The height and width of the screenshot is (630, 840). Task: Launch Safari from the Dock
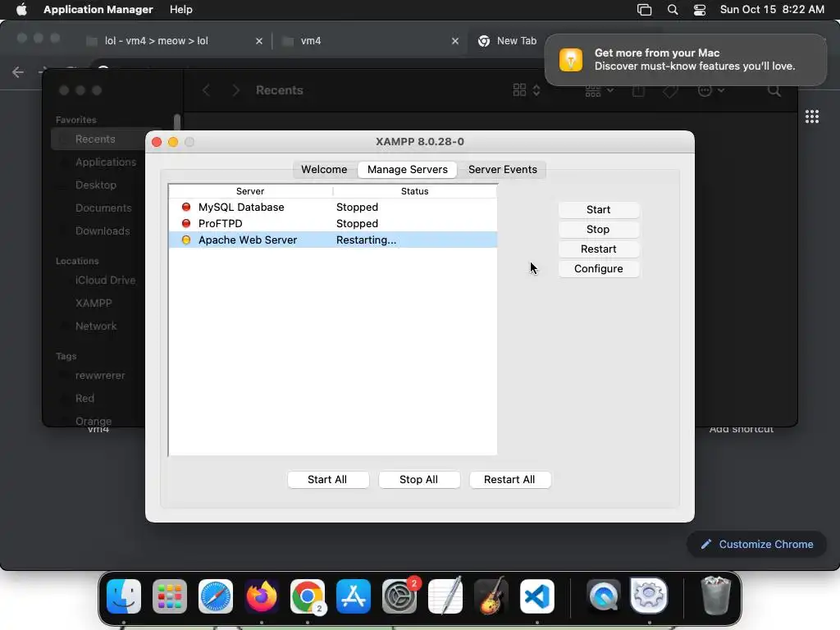(216, 596)
